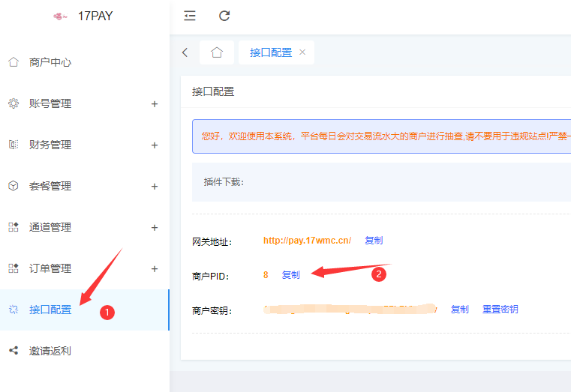Open the pay.17wmc.cn gateway URL
Viewport: 571px width, 392px height.
307,241
